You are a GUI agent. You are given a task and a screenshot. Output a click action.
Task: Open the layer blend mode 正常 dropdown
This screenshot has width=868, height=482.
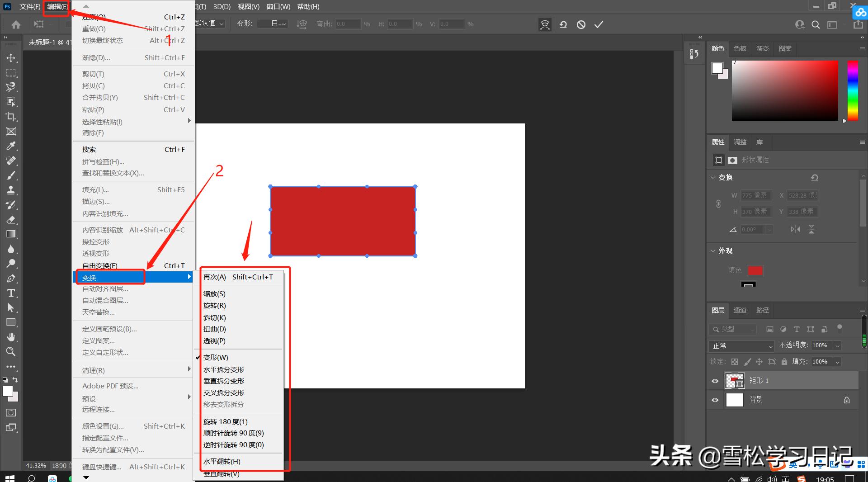742,346
